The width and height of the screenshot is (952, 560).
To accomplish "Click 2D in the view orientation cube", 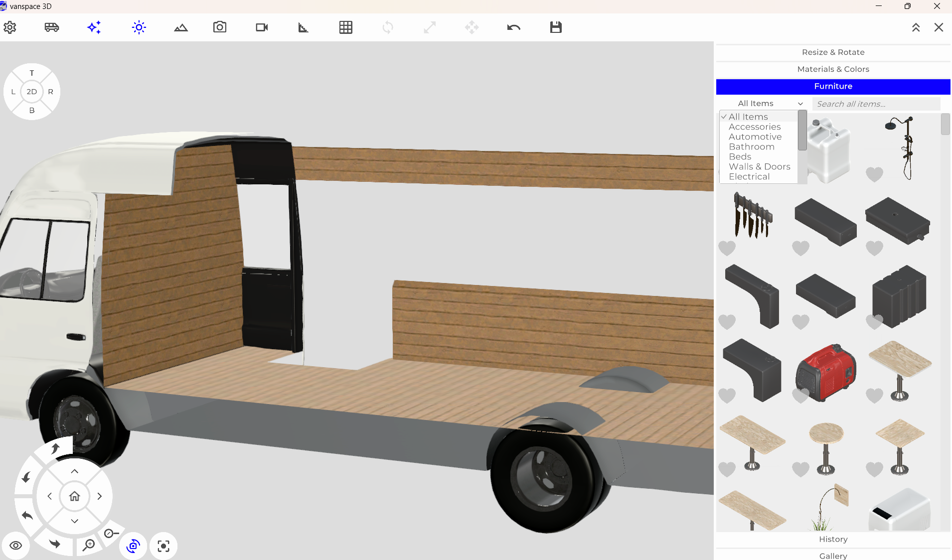I will tap(32, 92).
